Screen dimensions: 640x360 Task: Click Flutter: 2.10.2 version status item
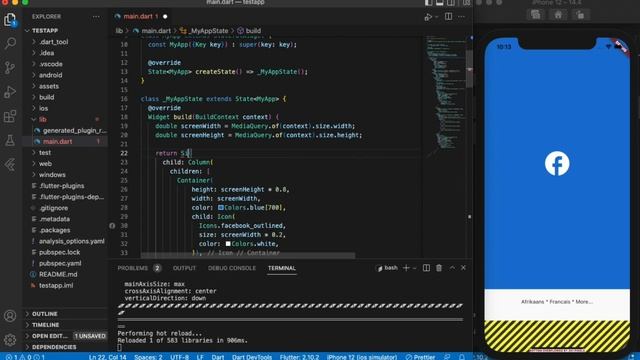click(300, 357)
